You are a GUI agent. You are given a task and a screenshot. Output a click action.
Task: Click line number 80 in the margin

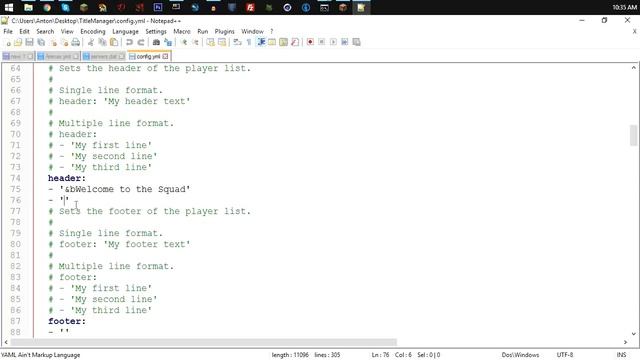click(16, 244)
